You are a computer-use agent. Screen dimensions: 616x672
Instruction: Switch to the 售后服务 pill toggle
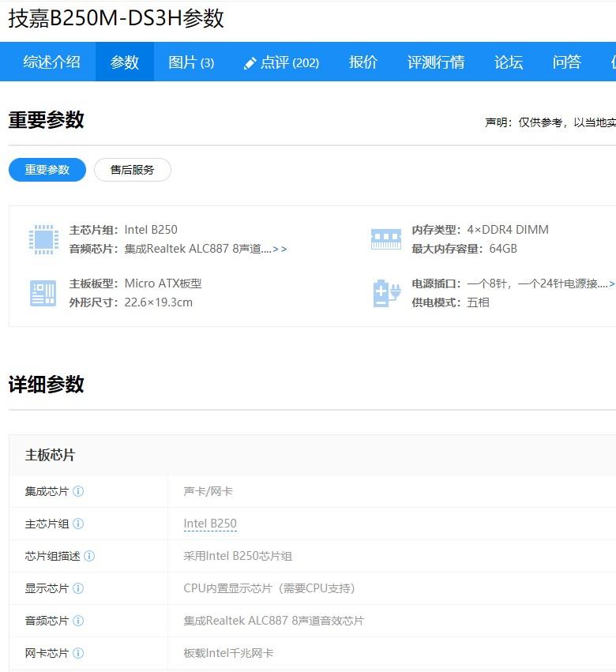coord(132,170)
